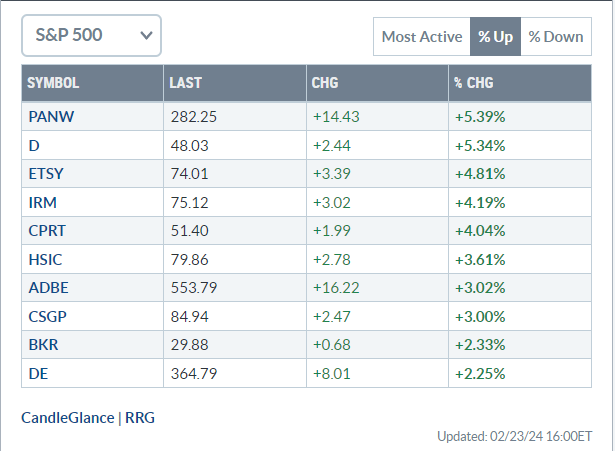The width and height of the screenshot is (615, 451).
Task: Select the HSIC symbol
Action: [45, 260]
